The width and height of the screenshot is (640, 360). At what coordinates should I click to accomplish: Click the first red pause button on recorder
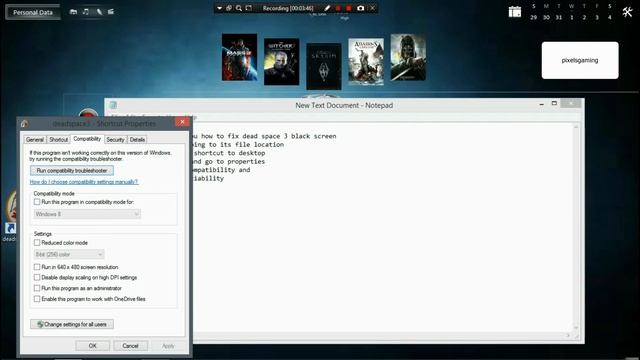(x=338, y=8)
